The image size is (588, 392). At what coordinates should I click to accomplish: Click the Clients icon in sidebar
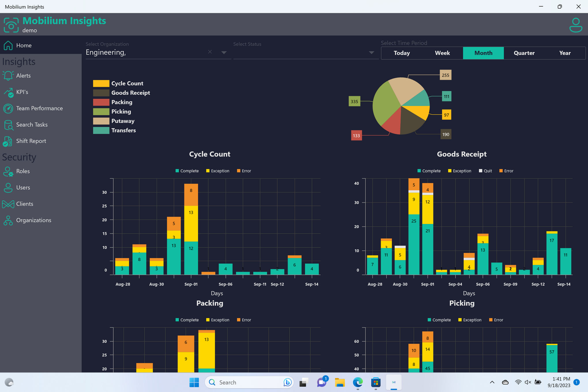click(8, 204)
